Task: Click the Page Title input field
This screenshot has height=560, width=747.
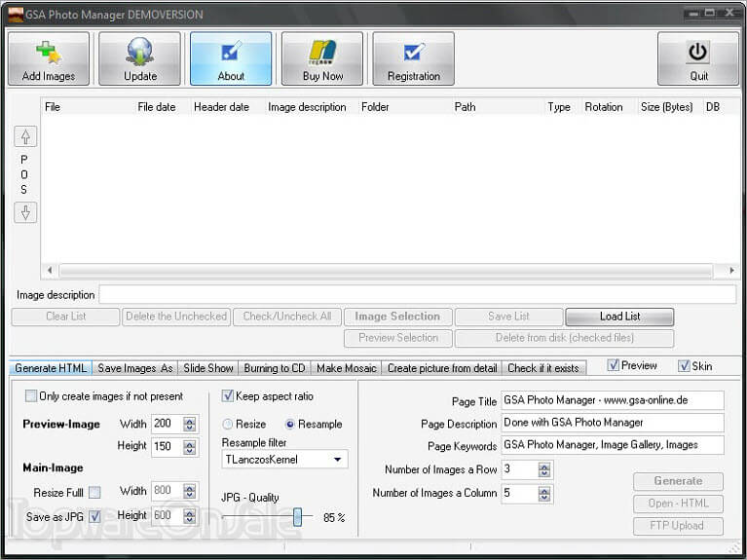Action: click(613, 400)
